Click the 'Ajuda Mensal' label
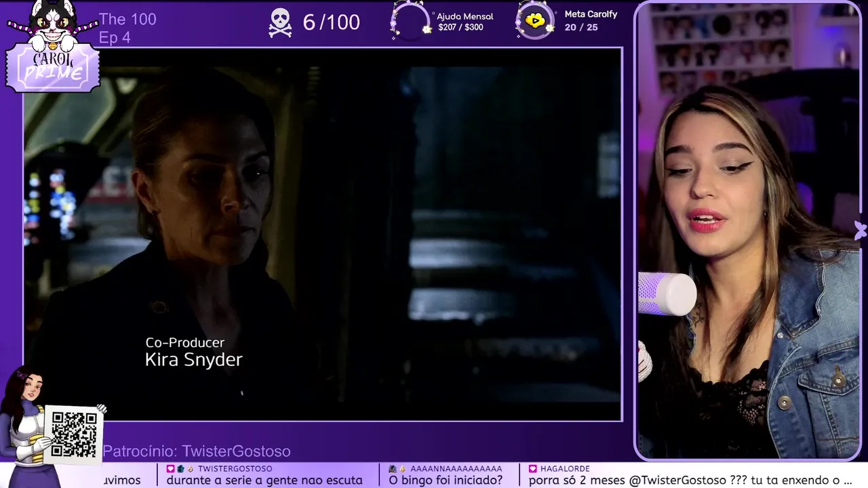 click(465, 16)
